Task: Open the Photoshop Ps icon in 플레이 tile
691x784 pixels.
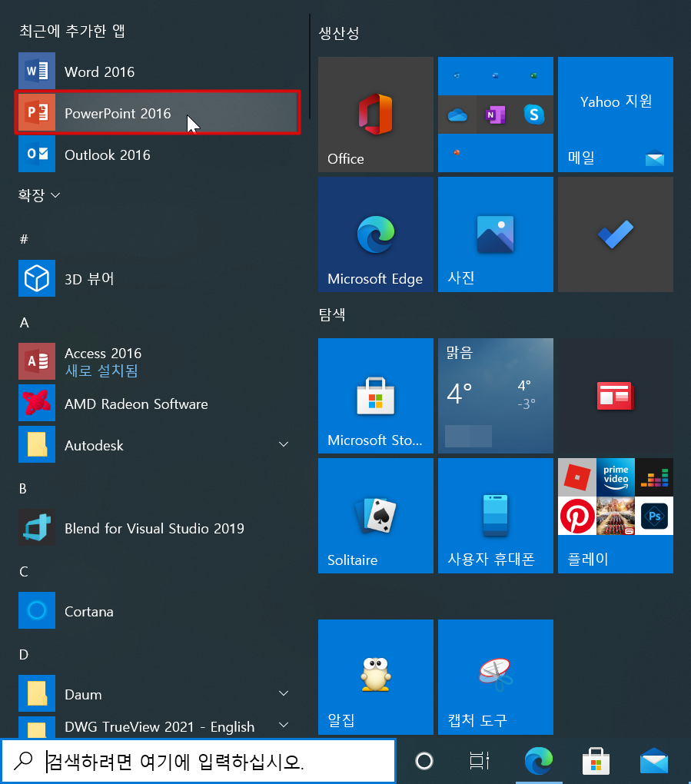Action: click(x=654, y=516)
